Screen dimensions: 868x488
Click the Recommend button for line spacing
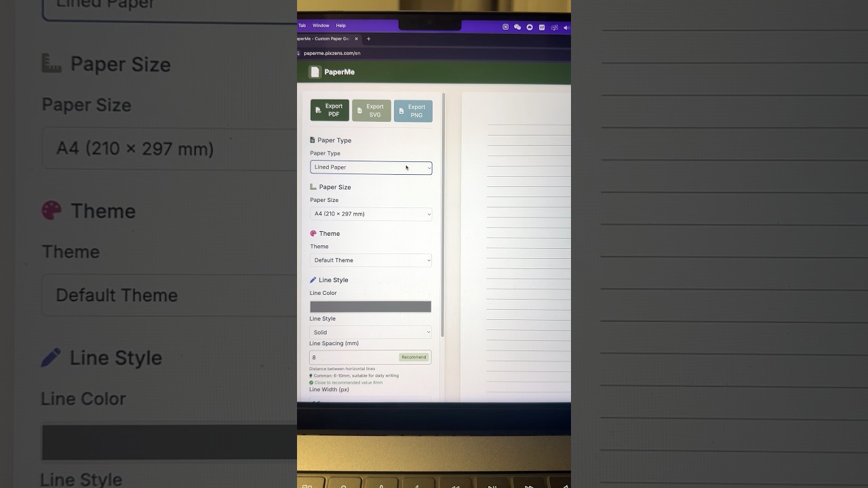[x=414, y=357]
